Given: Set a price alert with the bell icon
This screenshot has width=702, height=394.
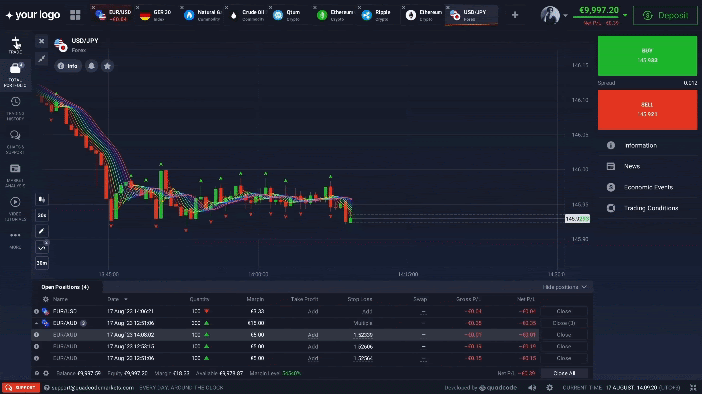Looking at the screenshot, I should [x=91, y=66].
